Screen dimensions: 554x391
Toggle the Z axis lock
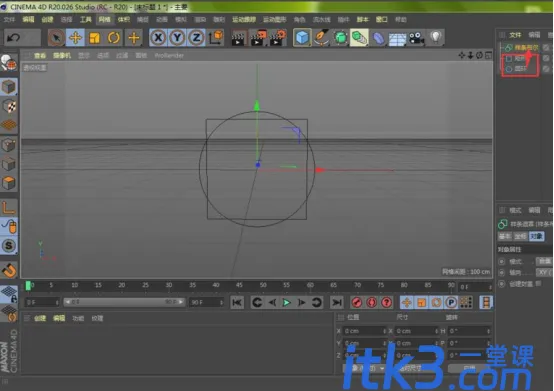point(196,37)
